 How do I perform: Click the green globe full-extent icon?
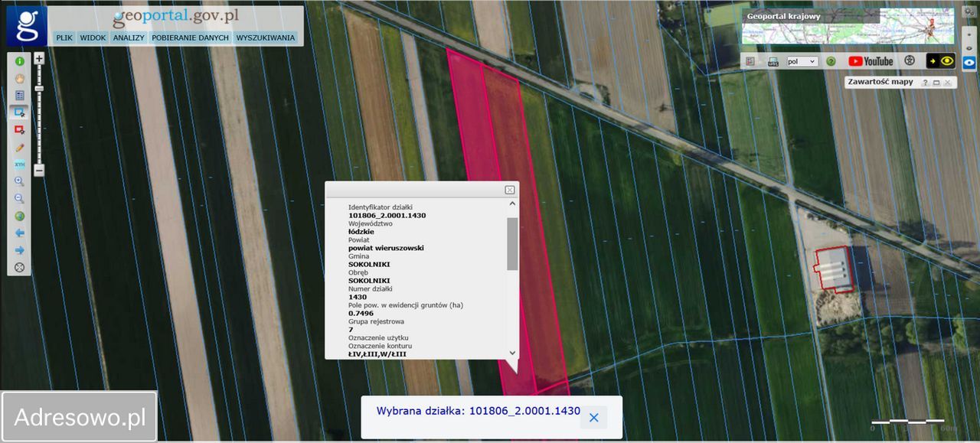[20, 216]
